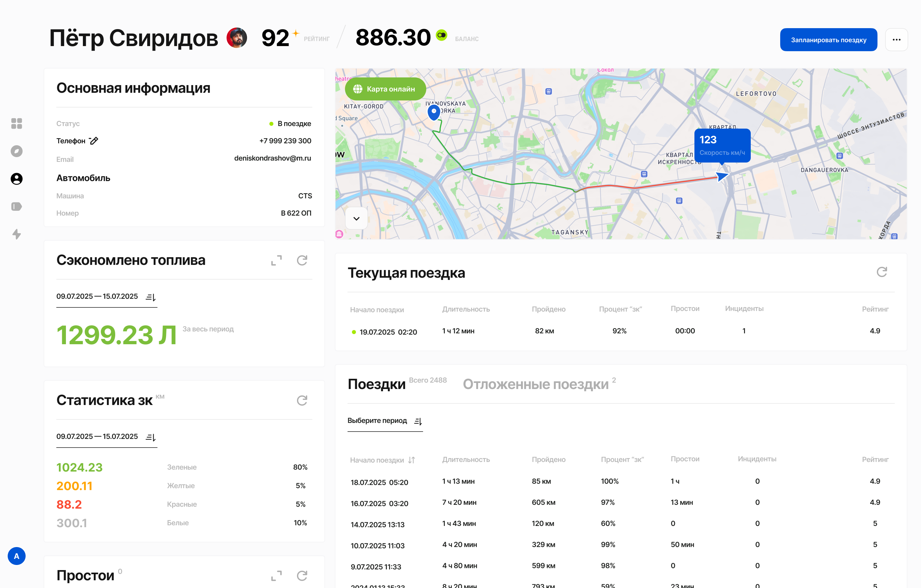Refresh the Сэкономлено топлива card
The height and width of the screenshot is (588, 921).
pyautogui.click(x=302, y=260)
